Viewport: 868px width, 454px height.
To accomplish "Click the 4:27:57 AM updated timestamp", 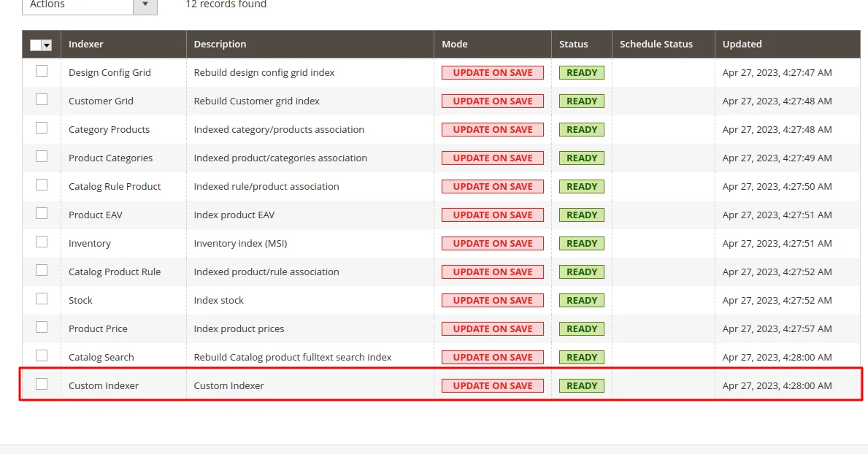I will [777, 329].
